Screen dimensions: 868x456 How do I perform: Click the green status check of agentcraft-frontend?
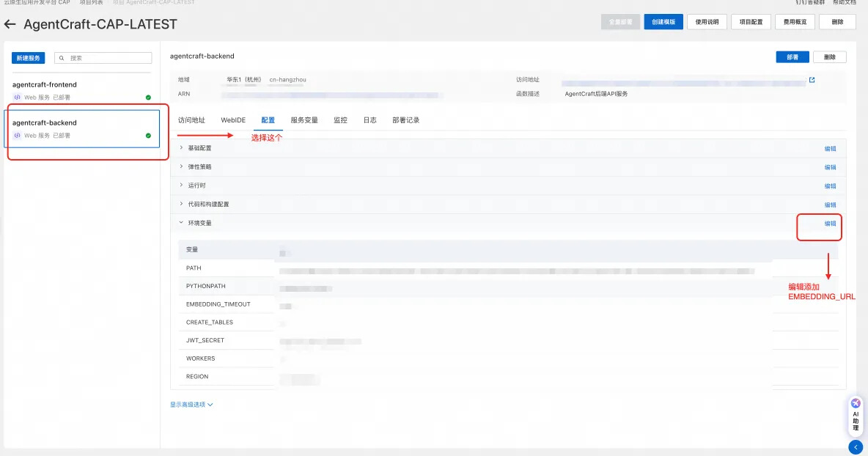click(148, 98)
